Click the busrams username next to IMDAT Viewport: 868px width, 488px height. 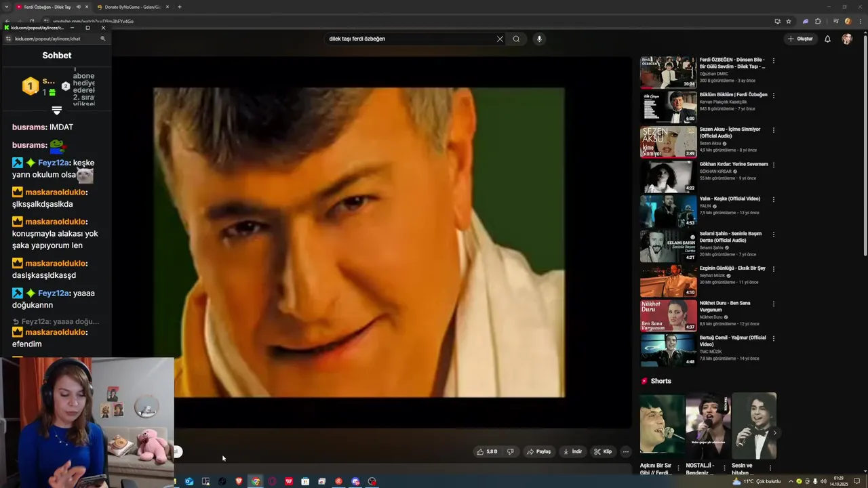click(29, 127)
